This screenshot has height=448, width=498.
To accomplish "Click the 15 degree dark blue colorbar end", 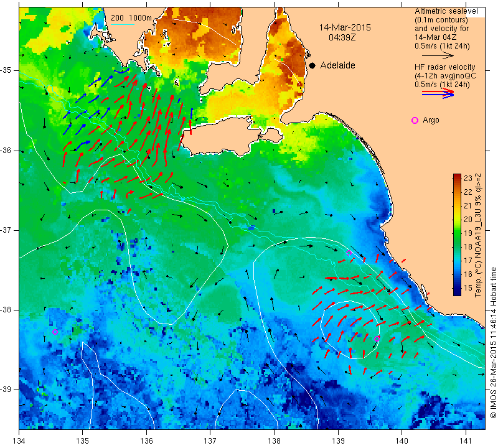I will coord(457,291).
